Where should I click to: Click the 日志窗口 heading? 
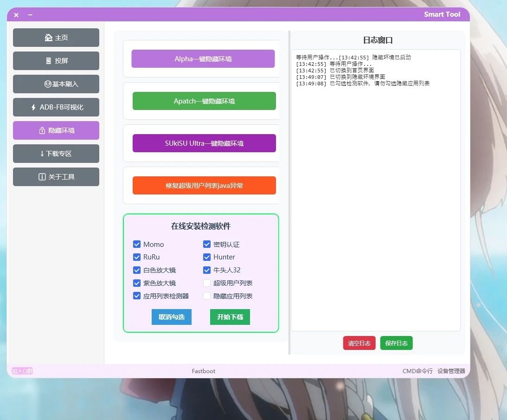pyautogui.click(x=378, y=40)
